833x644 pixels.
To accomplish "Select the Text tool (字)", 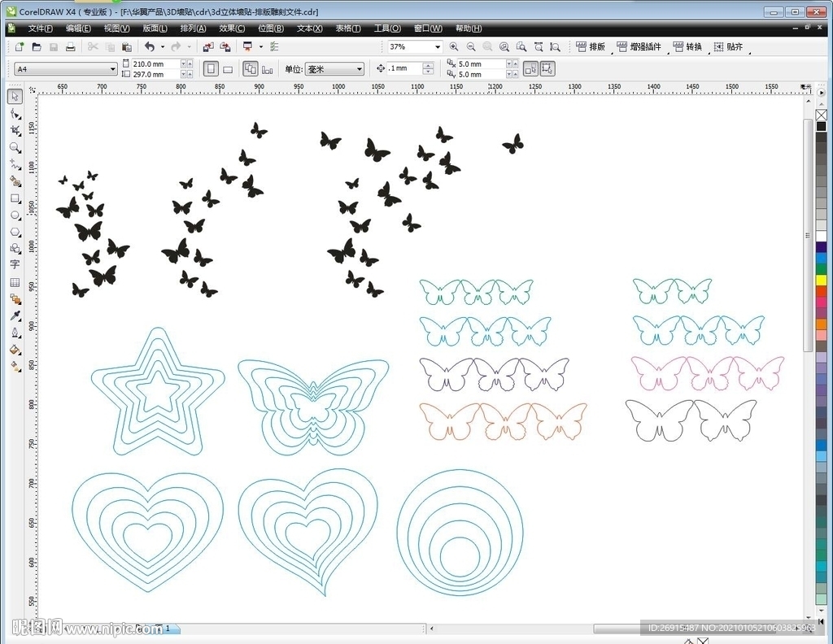I will (x=15, y=264).
